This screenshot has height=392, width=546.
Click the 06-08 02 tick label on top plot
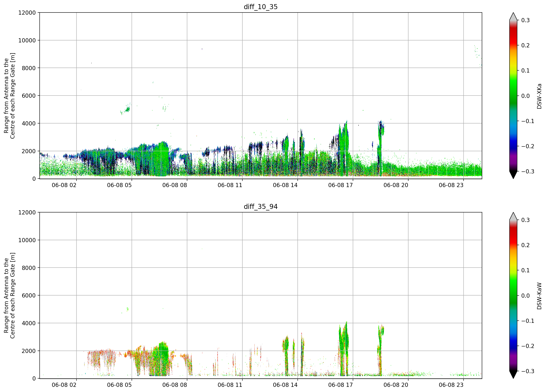pos(64,185)
